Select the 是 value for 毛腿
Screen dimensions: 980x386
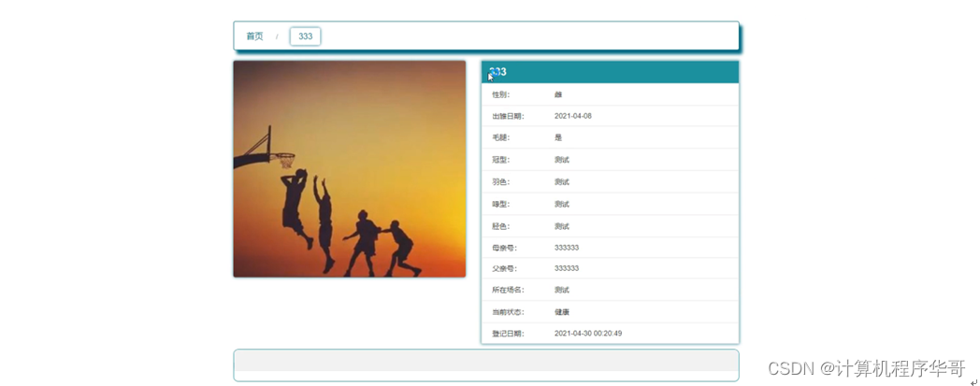[x=558, y=137]
